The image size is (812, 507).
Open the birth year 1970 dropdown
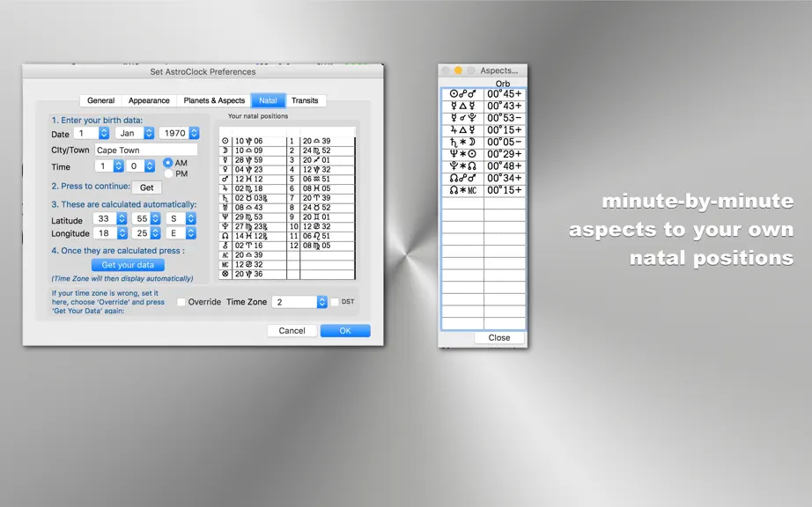point(179,133)
